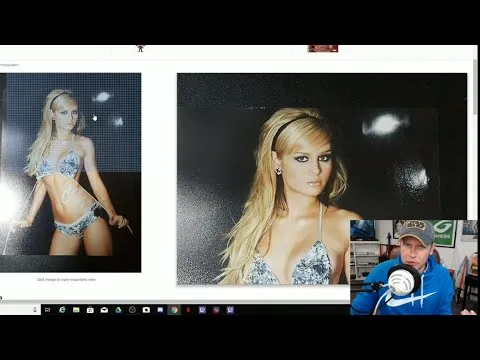Open Task View from the taskbar

pos(47,310)
